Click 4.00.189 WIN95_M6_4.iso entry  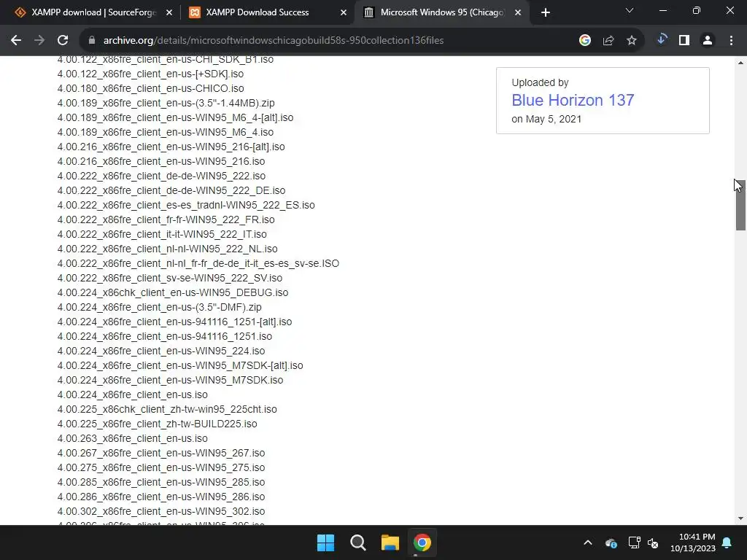166,133
